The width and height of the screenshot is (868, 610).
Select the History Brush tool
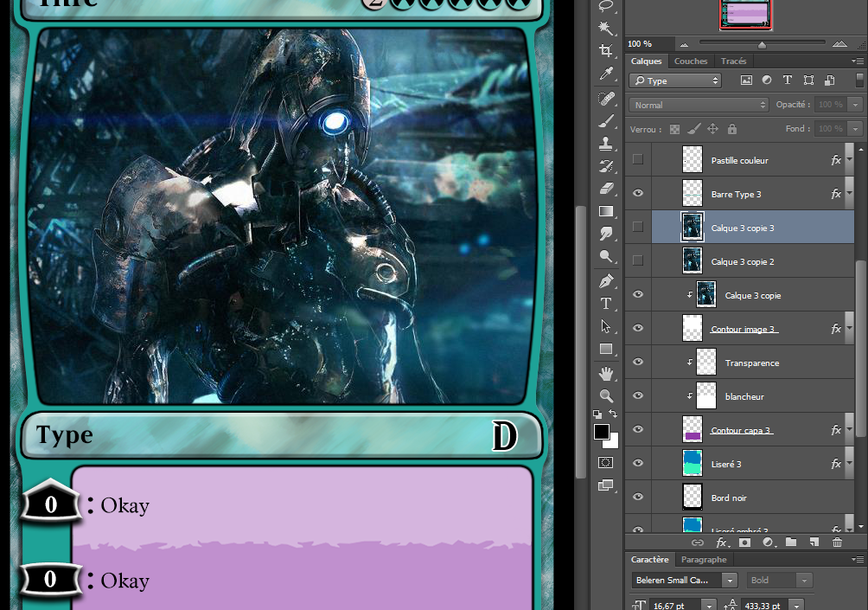click(x=606, y=166)
